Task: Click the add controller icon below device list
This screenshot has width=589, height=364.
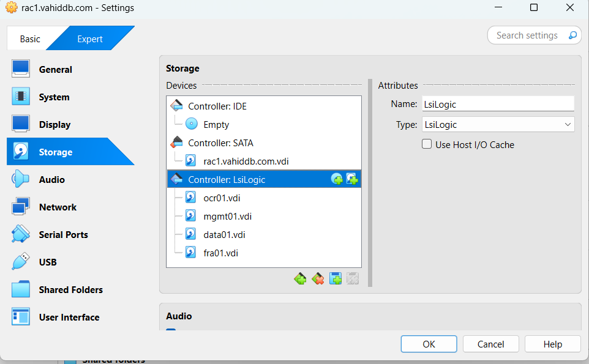Action: [300, 280]
